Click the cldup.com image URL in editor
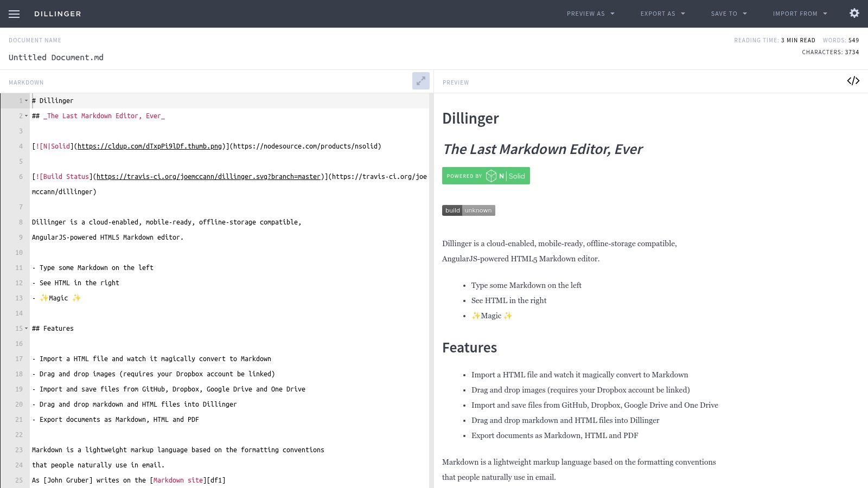Viewport: 868px width, 488px height. [x=150, y=146]
